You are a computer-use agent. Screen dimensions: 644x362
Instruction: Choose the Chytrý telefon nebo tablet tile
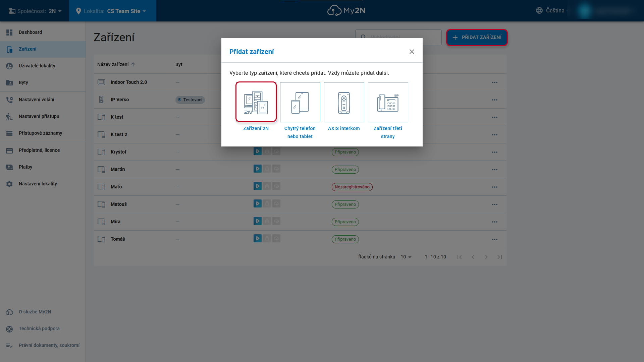[300, 102]
